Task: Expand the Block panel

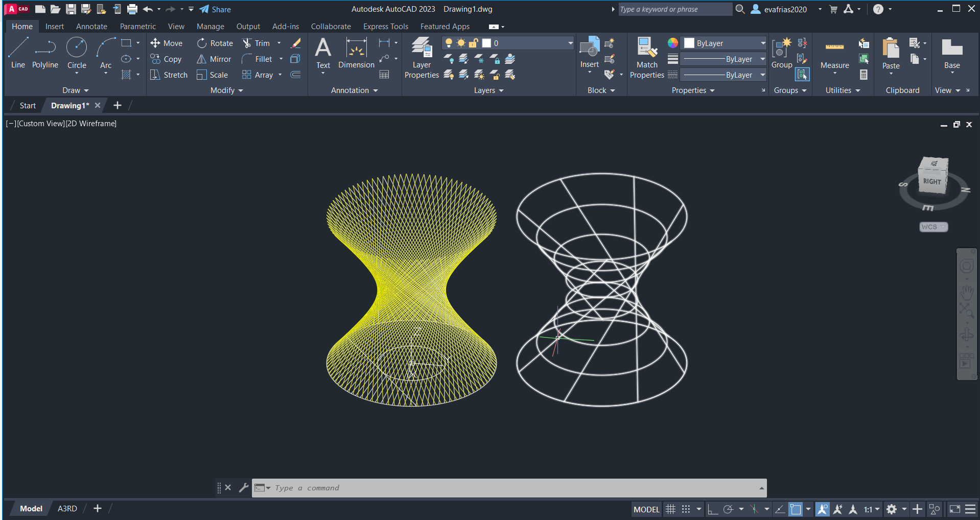Action: 601,90
